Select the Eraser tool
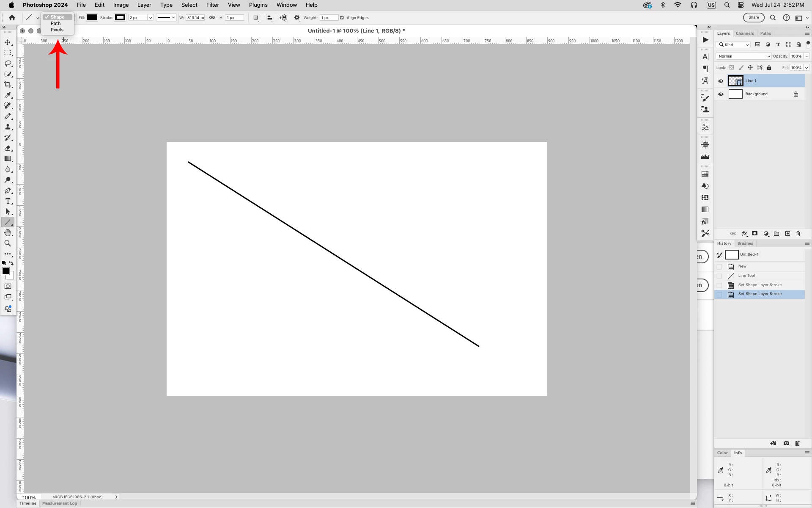The width and height of the screenshot is (812, 508). [8, 148]
